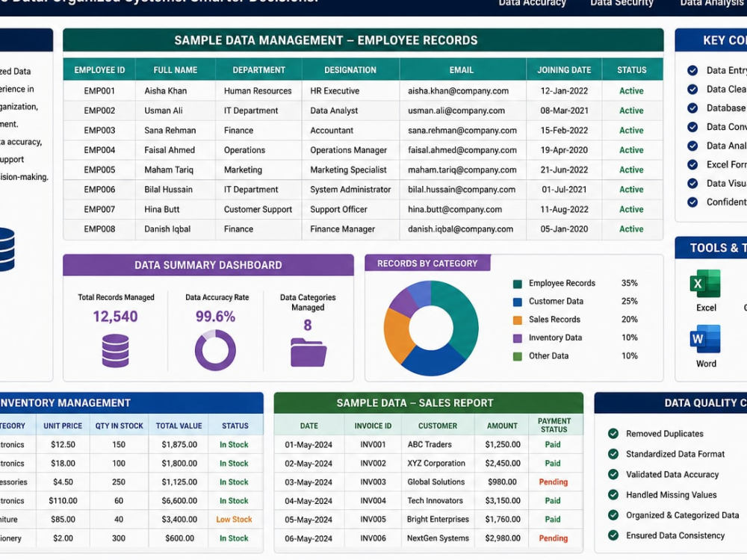Click the DESIGNATION column header
The image size is (747, 560).
350,70
